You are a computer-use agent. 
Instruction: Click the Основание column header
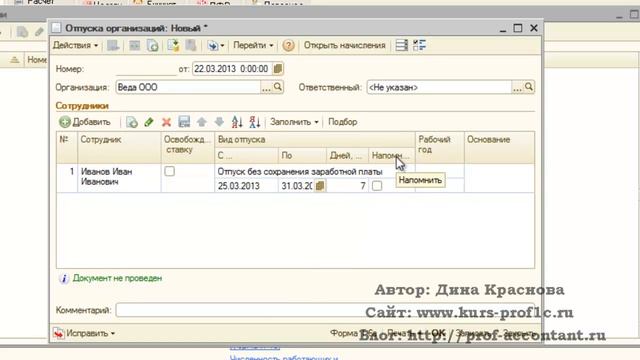500,147
